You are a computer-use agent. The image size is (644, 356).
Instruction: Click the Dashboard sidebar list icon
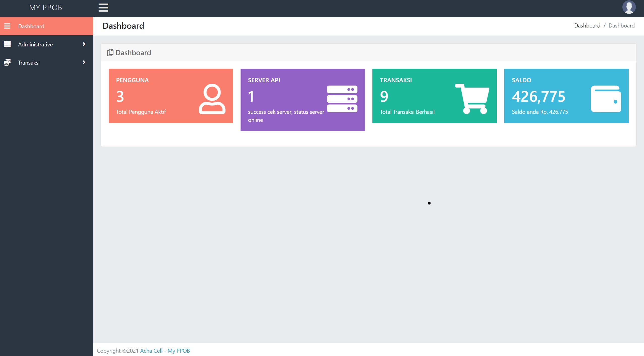[7, 26]
